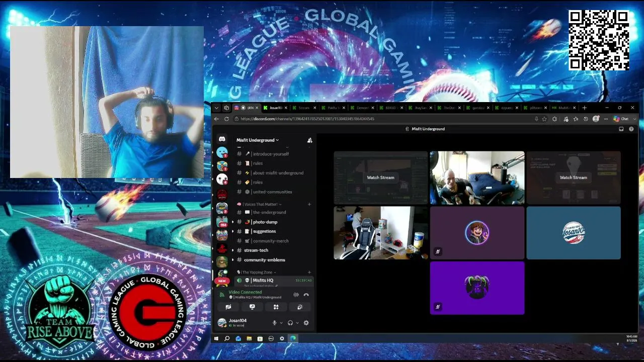Select the white ghost face server icon

[x=222, y=178]
